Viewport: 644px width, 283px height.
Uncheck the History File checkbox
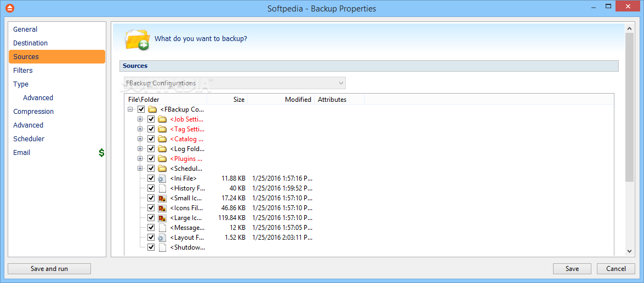click(151, 188)
